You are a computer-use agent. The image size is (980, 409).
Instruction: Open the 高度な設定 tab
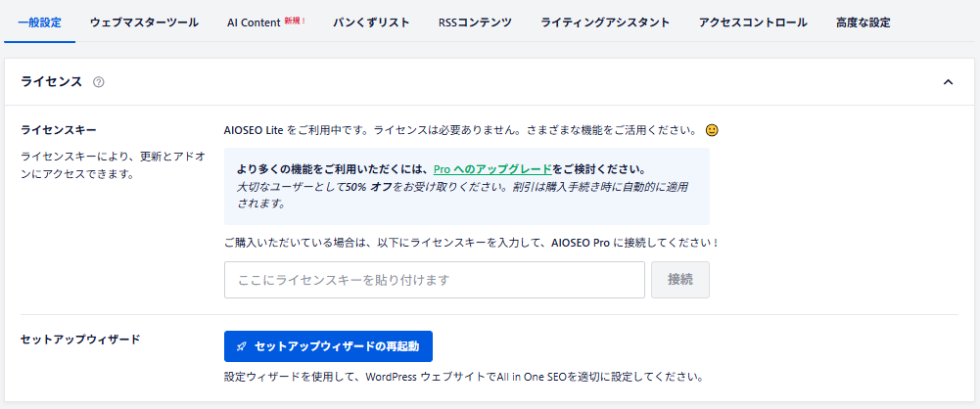[863, 23]
